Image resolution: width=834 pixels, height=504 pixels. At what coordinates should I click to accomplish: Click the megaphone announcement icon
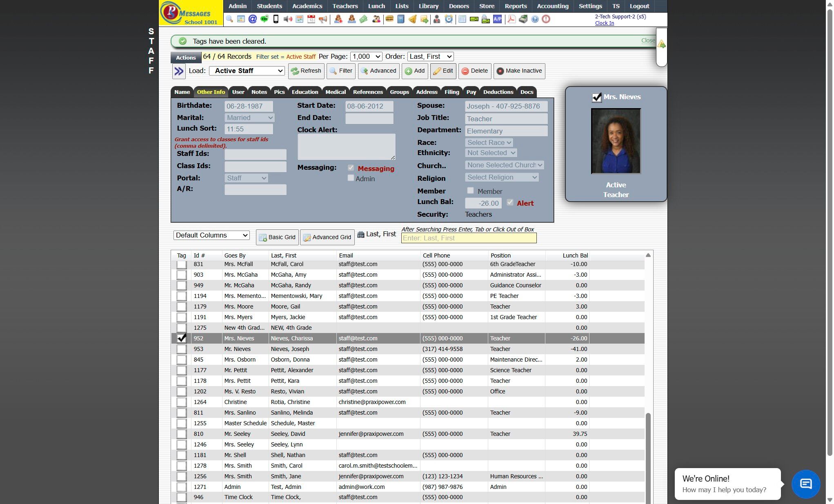click(323, 19)
